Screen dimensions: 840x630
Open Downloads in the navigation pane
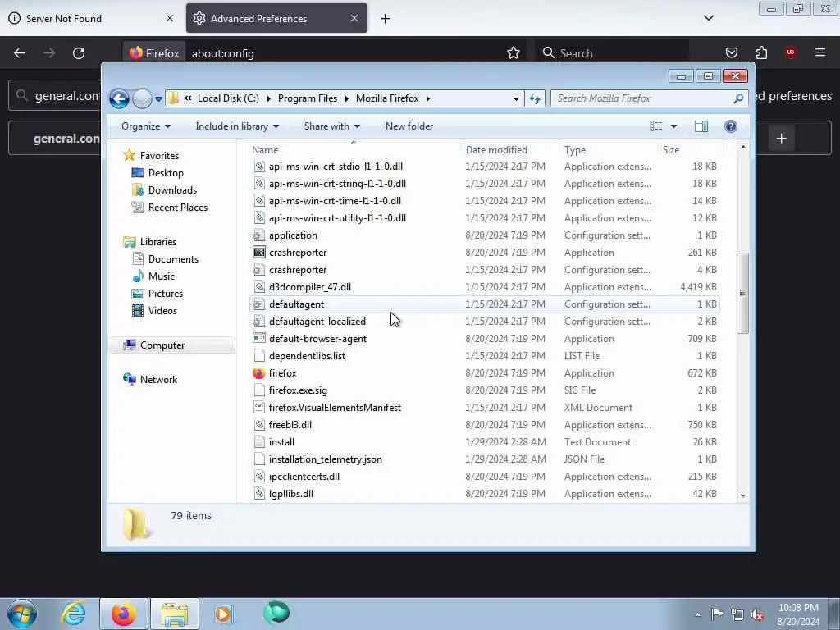[172, 190]
